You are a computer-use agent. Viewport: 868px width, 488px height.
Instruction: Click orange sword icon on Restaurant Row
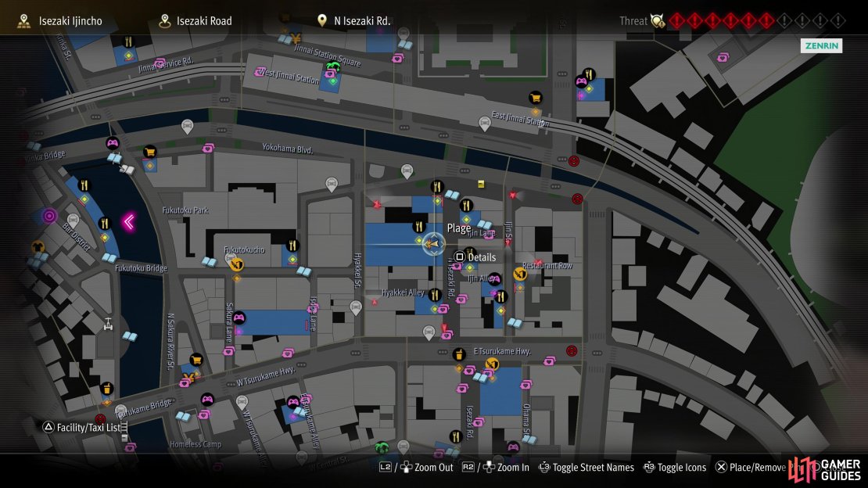click(x=519, y=274)
